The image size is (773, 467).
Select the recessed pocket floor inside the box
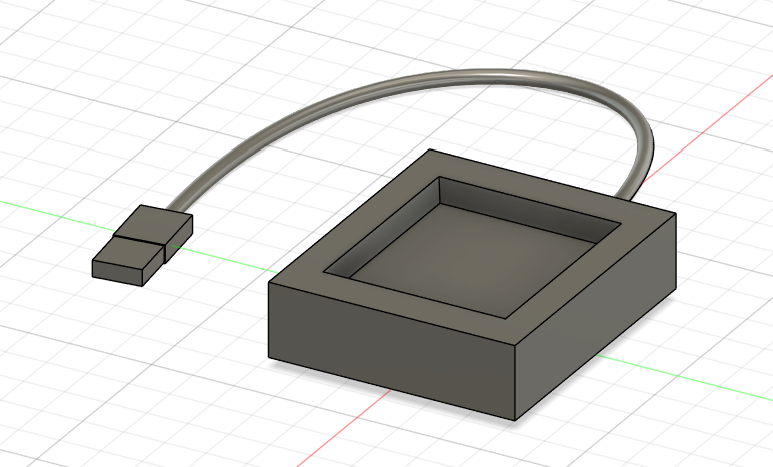click(x=471, y=260)
